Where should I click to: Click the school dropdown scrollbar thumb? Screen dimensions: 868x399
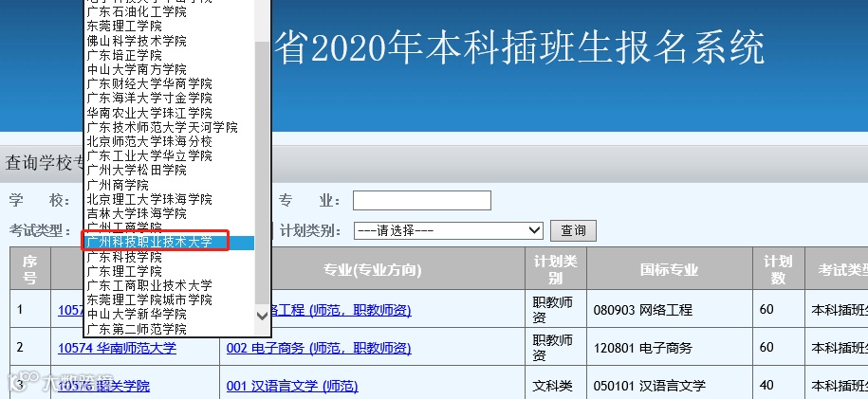[263, 172]
